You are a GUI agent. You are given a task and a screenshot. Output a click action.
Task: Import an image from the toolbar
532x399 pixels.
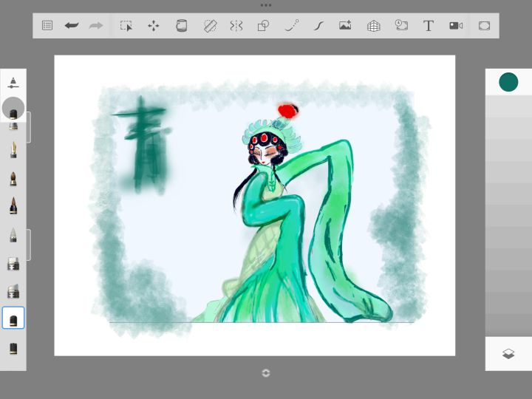(345, 25)
